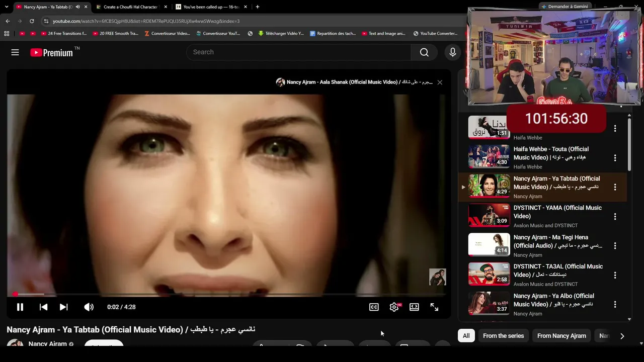644x362 pixels.
Task: Show more filter chips with the arrow
Action: click(x=622, y=336)
